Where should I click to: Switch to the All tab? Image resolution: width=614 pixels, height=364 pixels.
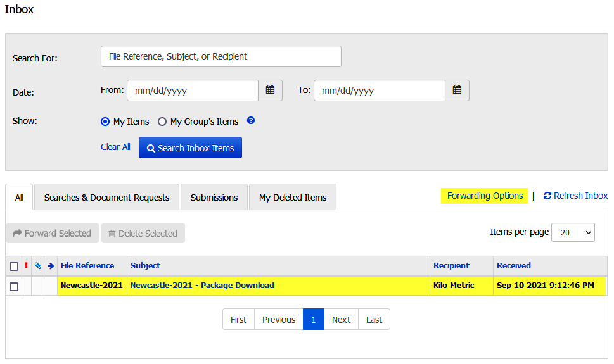pyautogui.click(x=19, y=198)
